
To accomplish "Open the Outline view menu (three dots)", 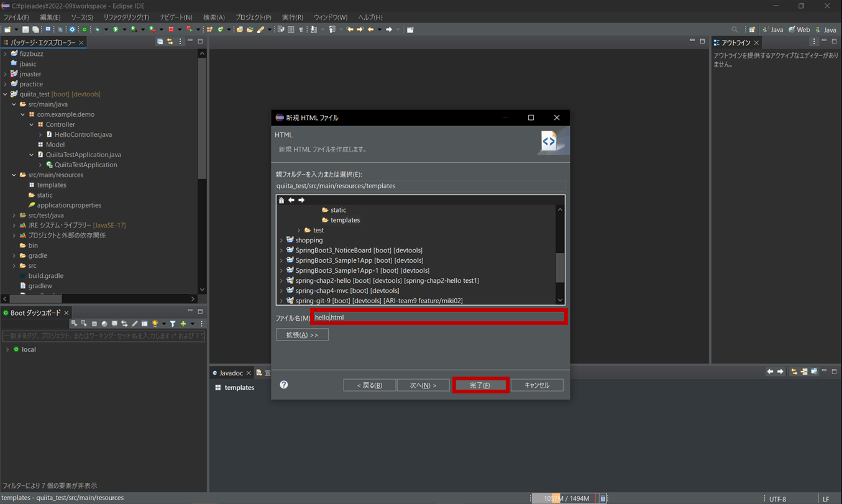I will point(814,42).
